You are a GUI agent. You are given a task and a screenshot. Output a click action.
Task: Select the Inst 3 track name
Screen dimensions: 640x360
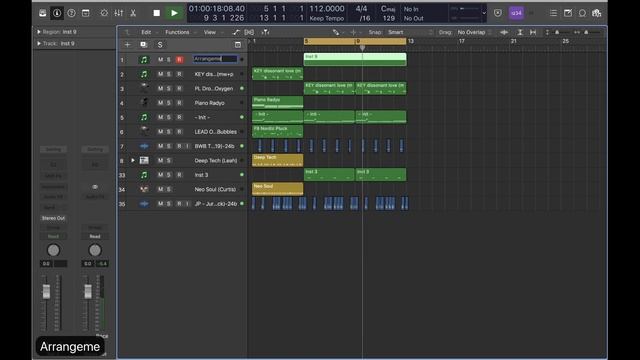point(201,175)
